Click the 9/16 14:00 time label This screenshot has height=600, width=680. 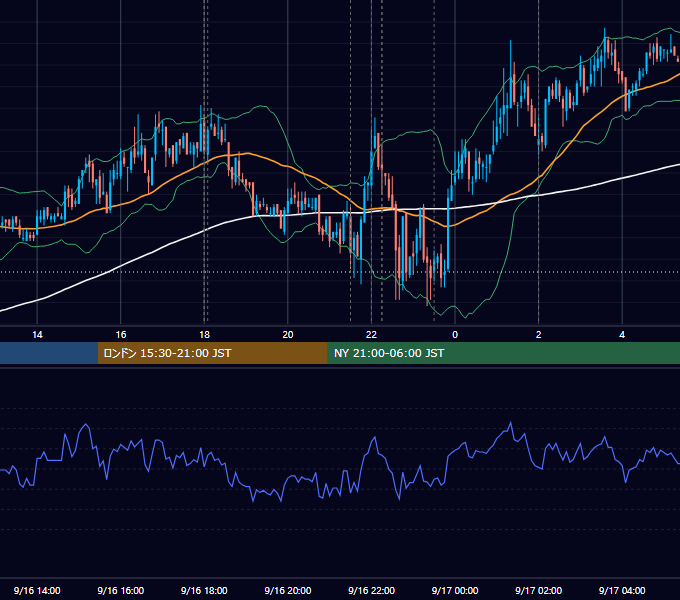tap(37, 590)
